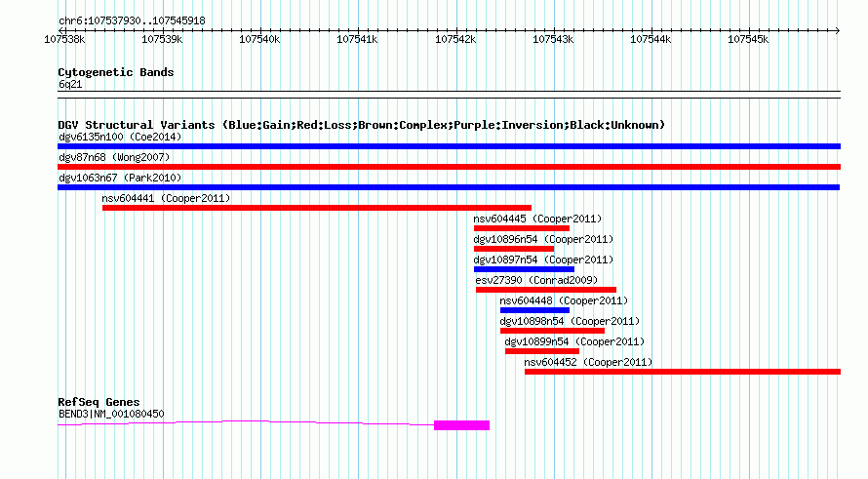868x479 pixels.
Task: Click the dgv1063n67 (Park2010) blue bar
Action: (449, 187)
